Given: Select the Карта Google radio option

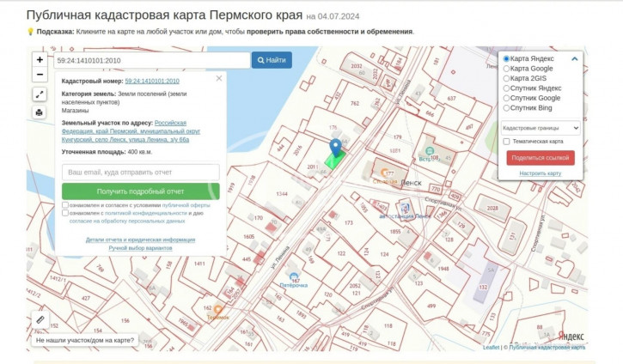Looking at the screenshot, I should [x=506, y=68].
